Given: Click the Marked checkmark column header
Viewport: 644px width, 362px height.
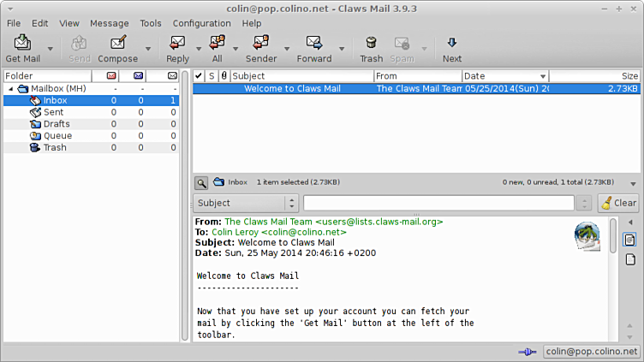Looking at the screenshot, I should coord(199,76).
